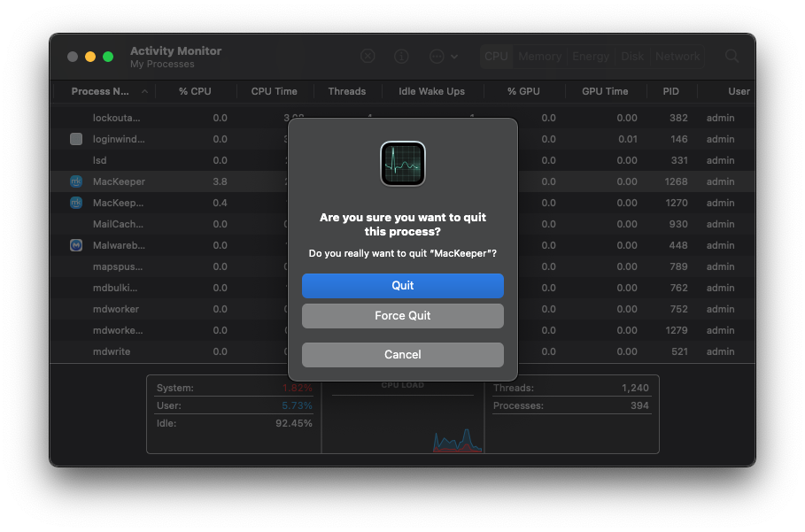Switch to the Network tab
Image resolution: width=805 pixels, height=532 pixels.
coord(677,57)
